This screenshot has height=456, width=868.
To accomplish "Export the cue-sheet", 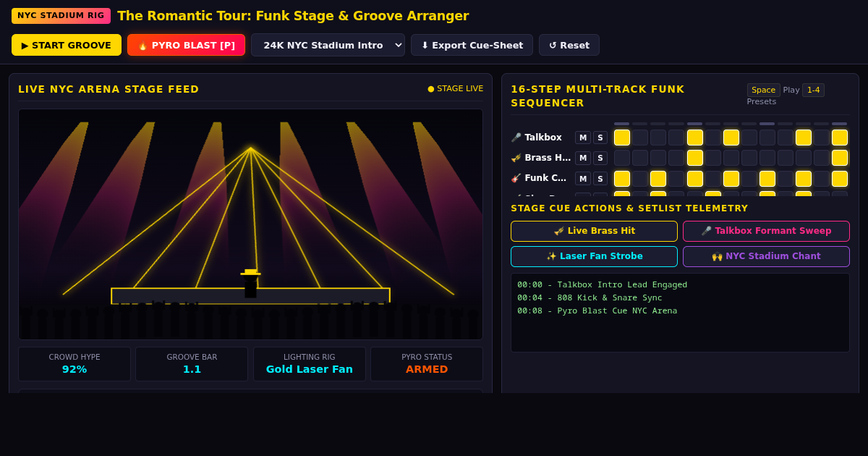I will click(x=472, y=45).
